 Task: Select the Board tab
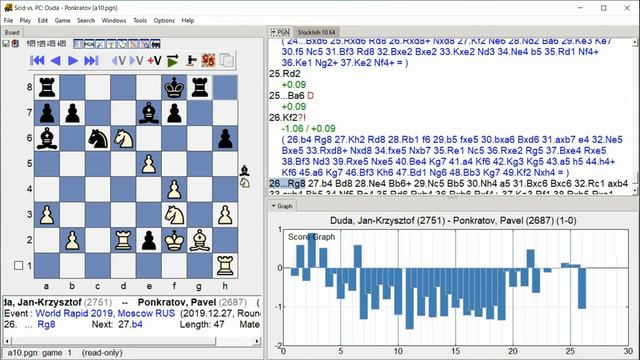point(12,32)
